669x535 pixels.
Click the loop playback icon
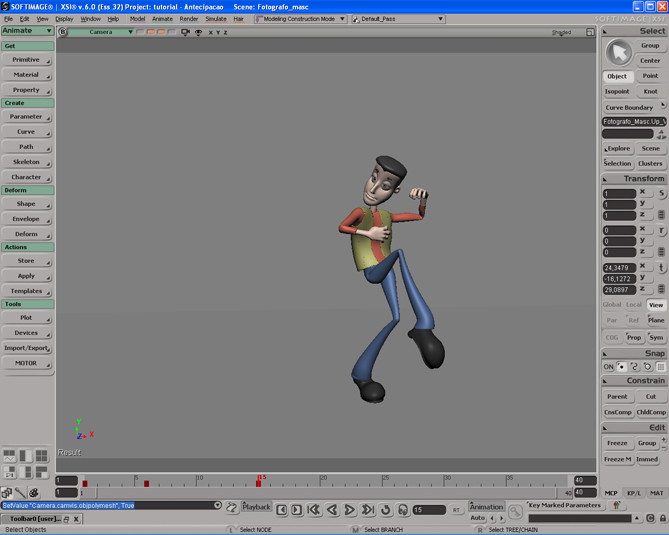[x=386, y=510]
